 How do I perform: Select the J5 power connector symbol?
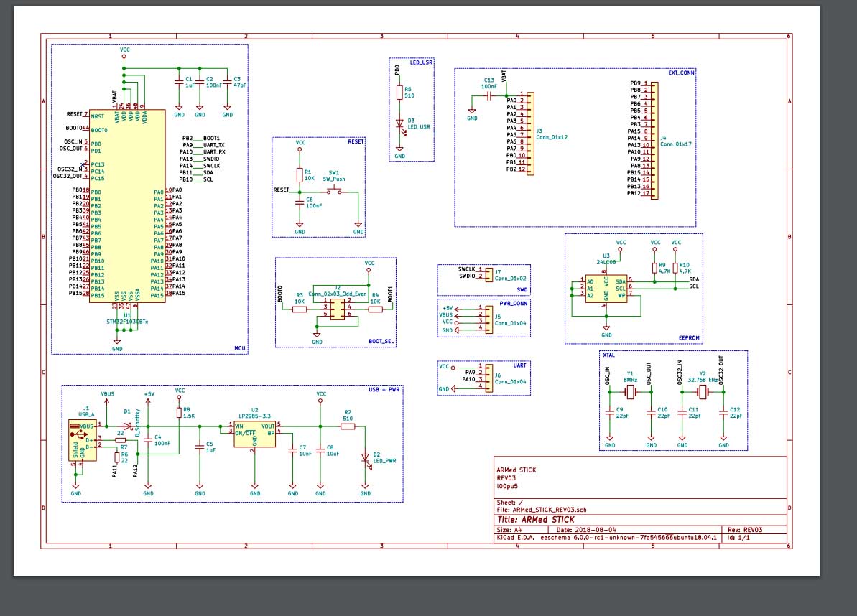(488, 318)
